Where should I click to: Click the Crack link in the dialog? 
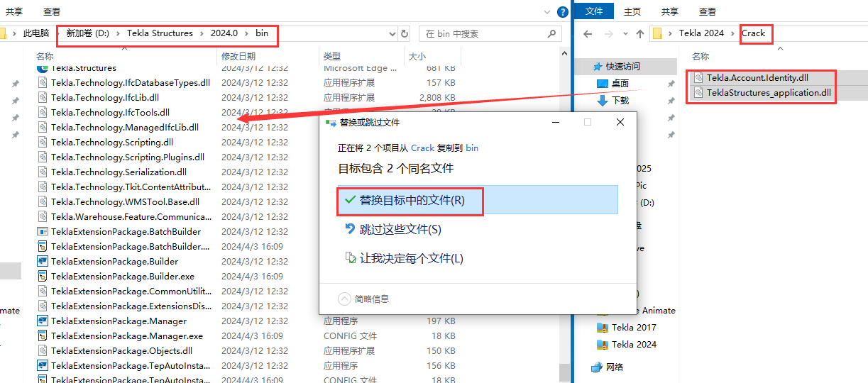pos(422,148)
